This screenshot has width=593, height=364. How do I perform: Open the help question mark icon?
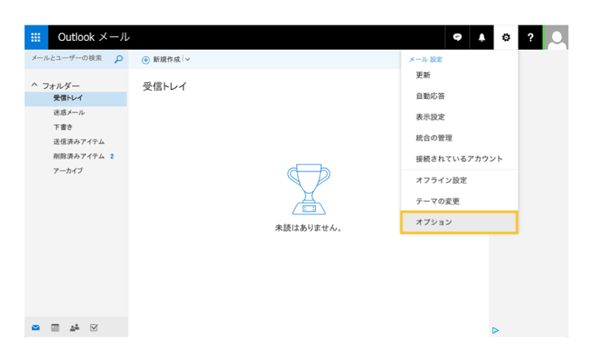[x=530, y=37]
